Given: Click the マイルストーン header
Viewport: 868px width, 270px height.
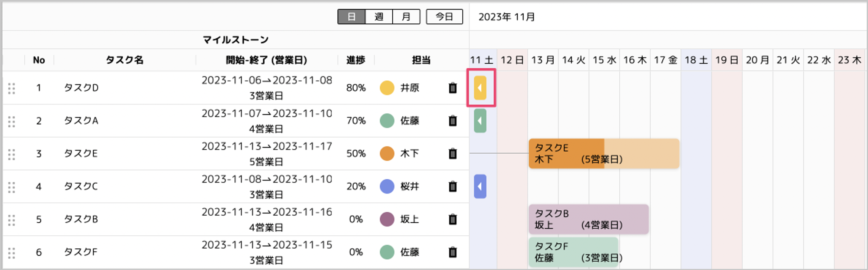Looking at the screenshot, I should 236,40.
